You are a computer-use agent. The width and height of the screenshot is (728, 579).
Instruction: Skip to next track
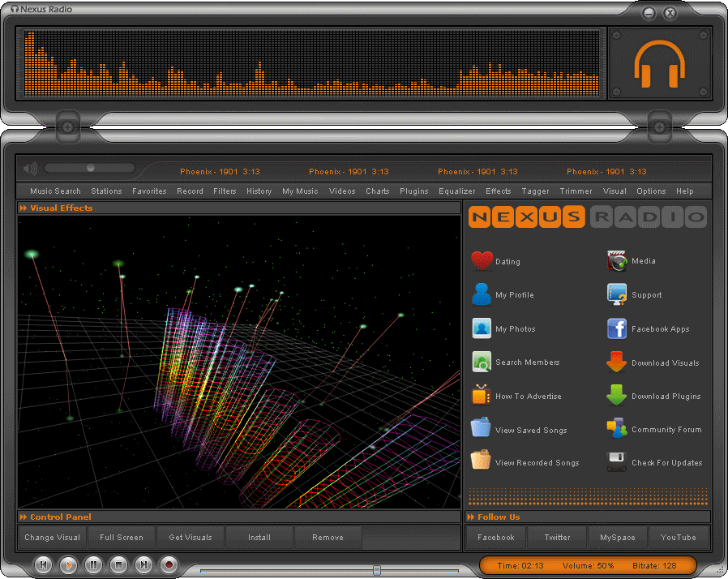click(144, 564)
